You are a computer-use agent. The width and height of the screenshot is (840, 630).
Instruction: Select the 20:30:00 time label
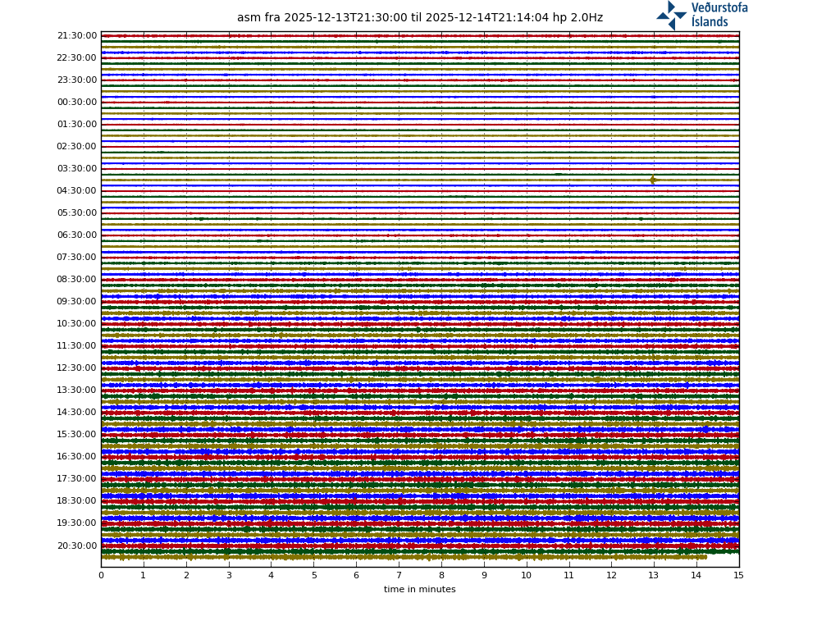pyautogui.click(x=77, y=546)
